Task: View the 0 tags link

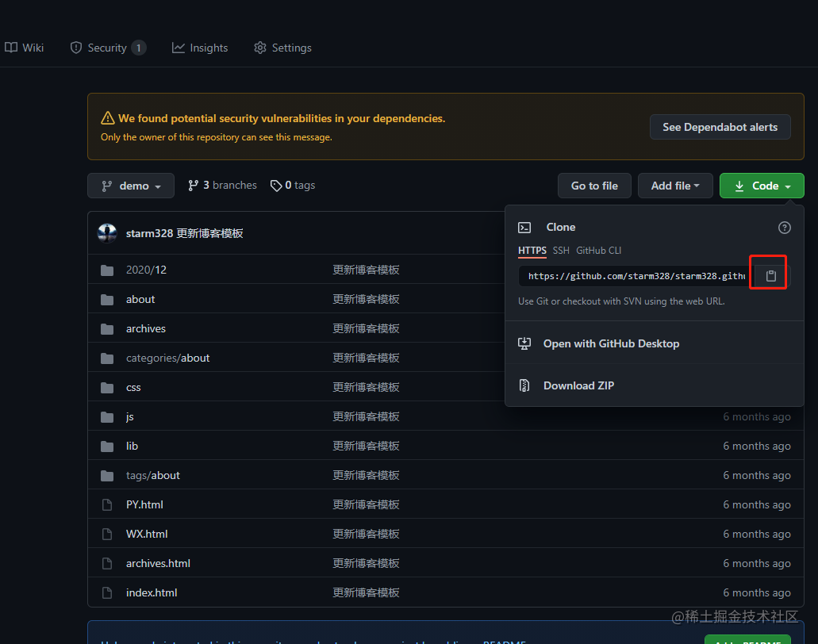Action: tap(293, 185)
